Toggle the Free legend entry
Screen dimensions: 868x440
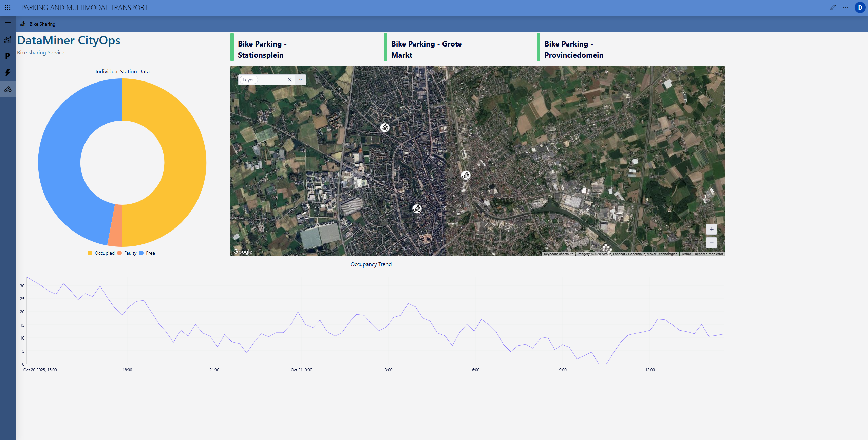(x=147, y=253)
